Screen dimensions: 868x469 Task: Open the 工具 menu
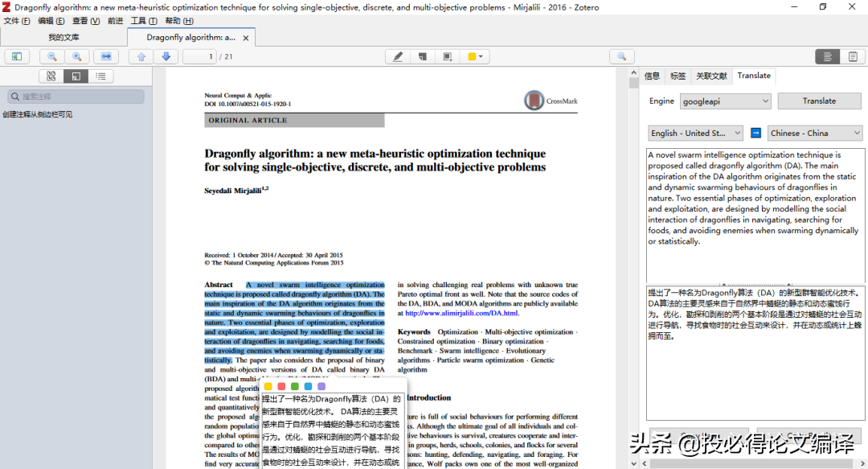click(144, 20)
